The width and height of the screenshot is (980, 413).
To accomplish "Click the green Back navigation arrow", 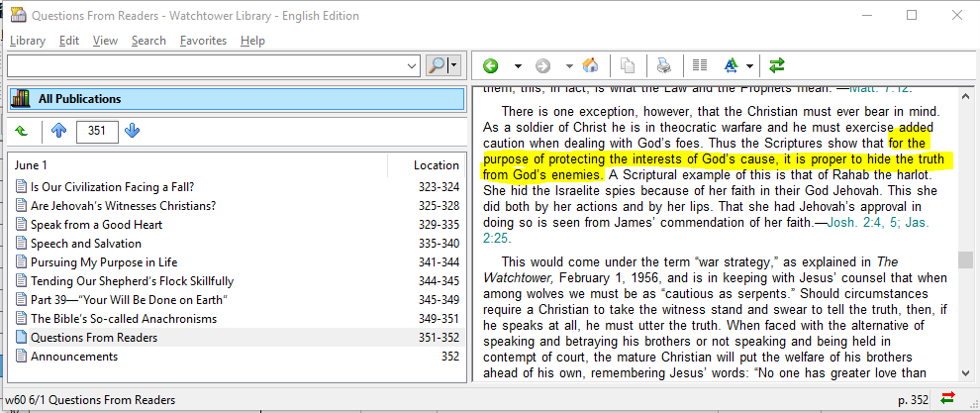I will click(491, 66).
